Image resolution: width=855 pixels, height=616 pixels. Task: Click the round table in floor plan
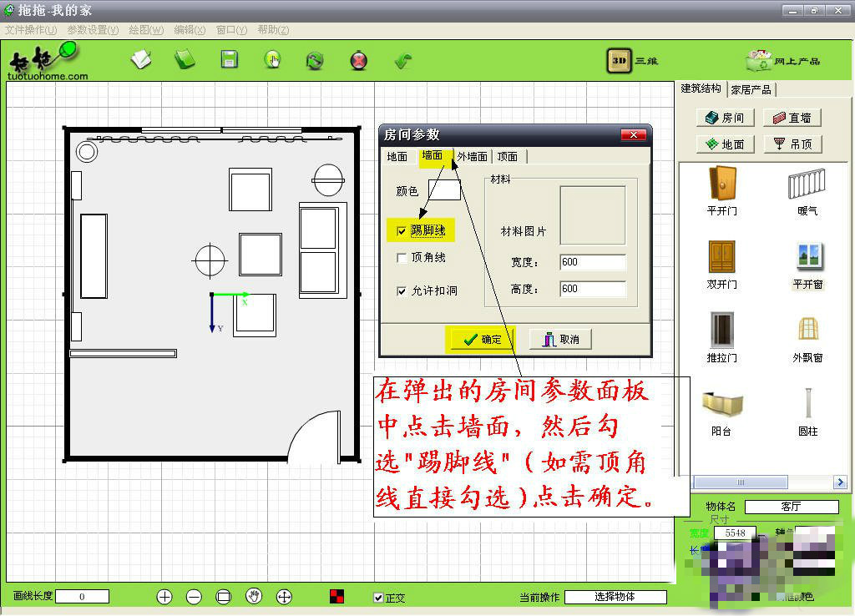point(210,260)
